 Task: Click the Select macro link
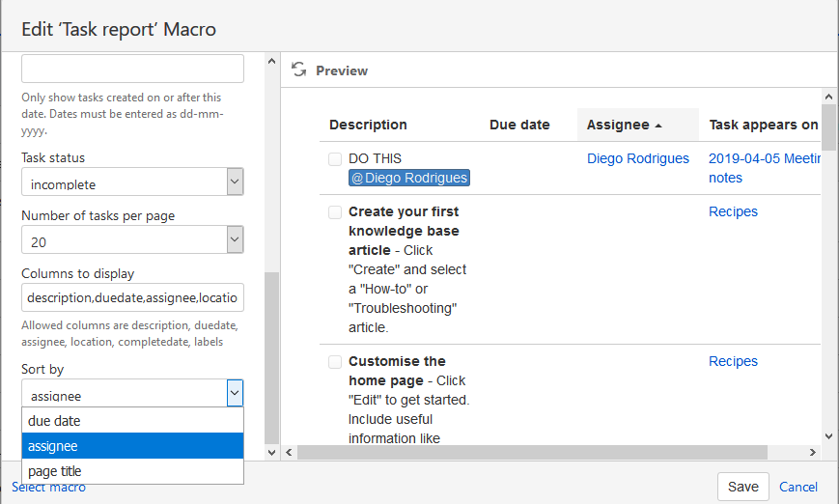tap(48, 488)
